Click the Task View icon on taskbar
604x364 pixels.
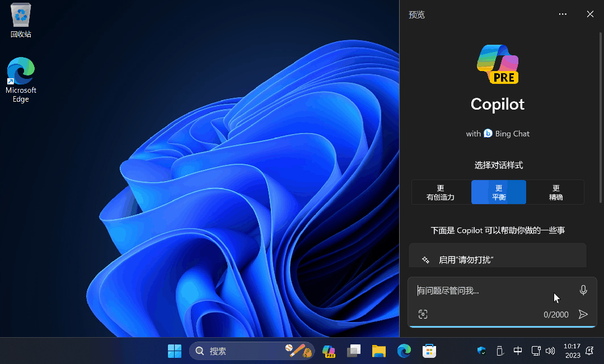353,351
